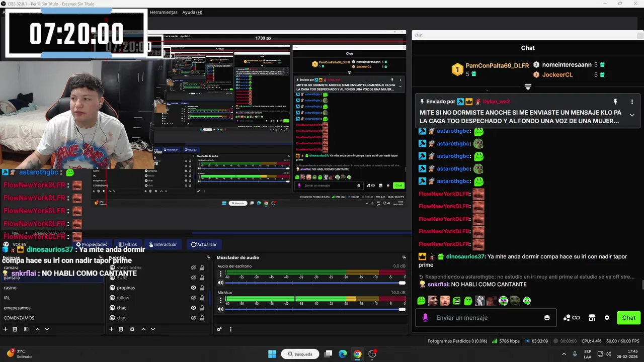Move scene down with arrow icon
644x362 pixels.
pos(47,329)
